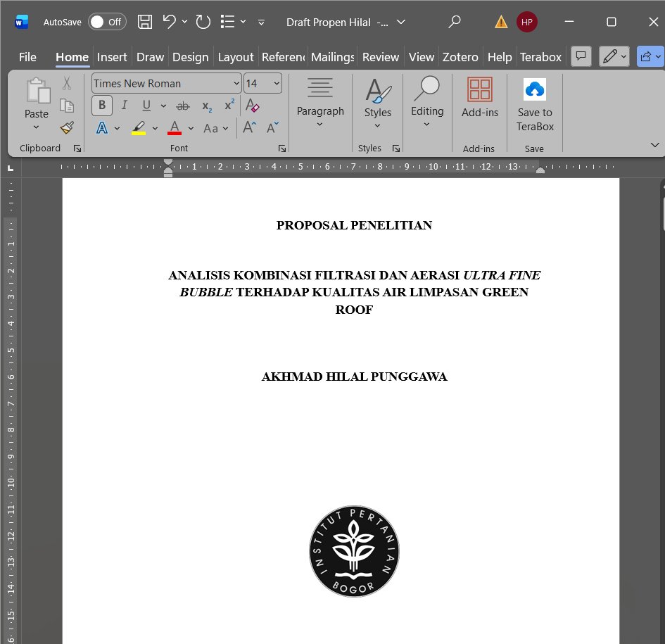Clear all formatting with eraser icon
665x644 pixels.
click(x=253, y=105)
